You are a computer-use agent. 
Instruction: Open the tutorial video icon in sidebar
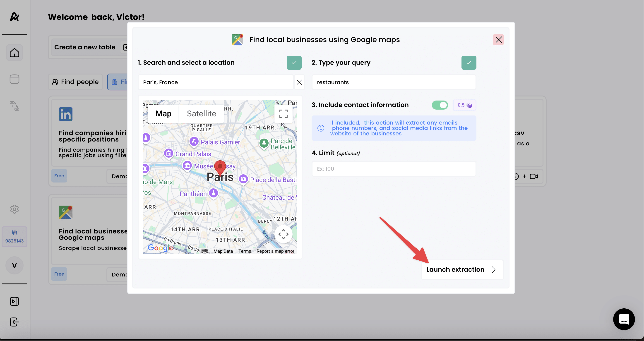14,301
